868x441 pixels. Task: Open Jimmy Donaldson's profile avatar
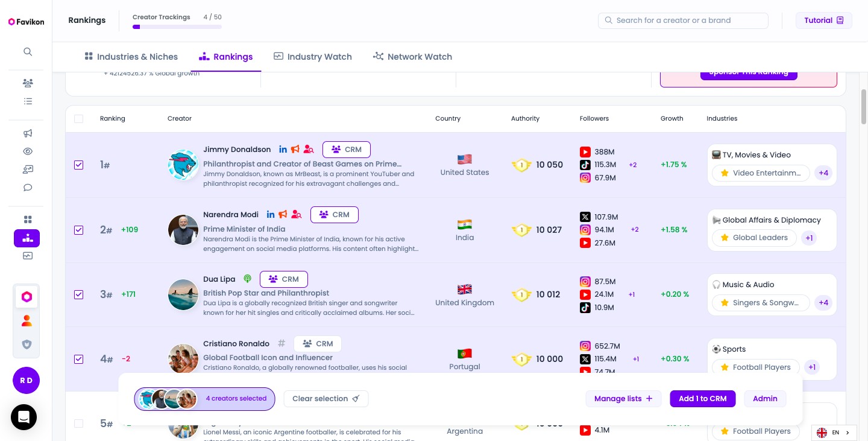[183, 165]
